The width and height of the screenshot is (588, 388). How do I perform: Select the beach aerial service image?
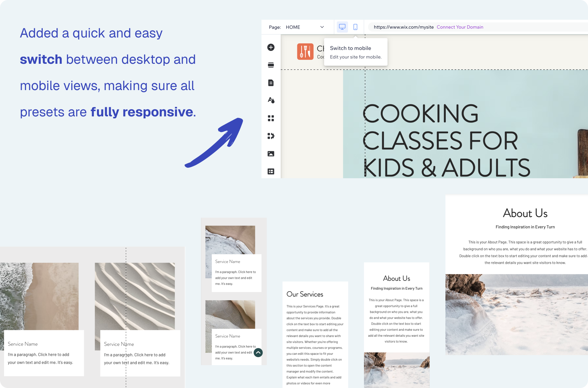(39, 296)
